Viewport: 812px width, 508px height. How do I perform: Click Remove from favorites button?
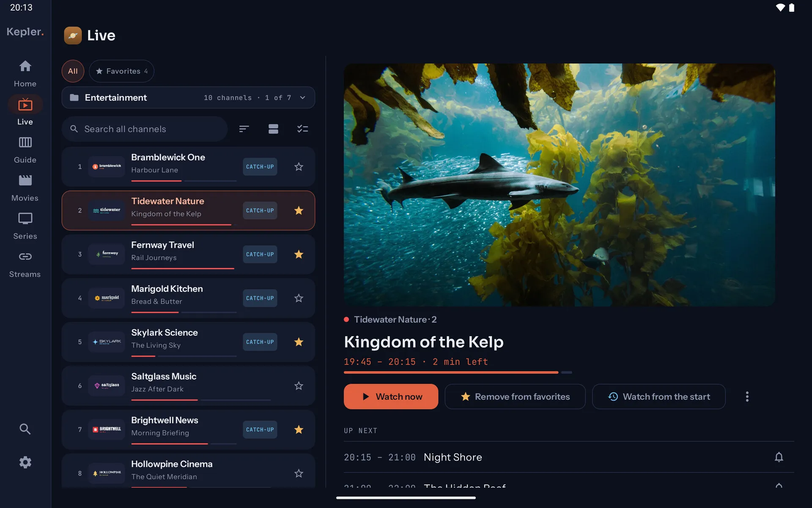tap(515, 397)
